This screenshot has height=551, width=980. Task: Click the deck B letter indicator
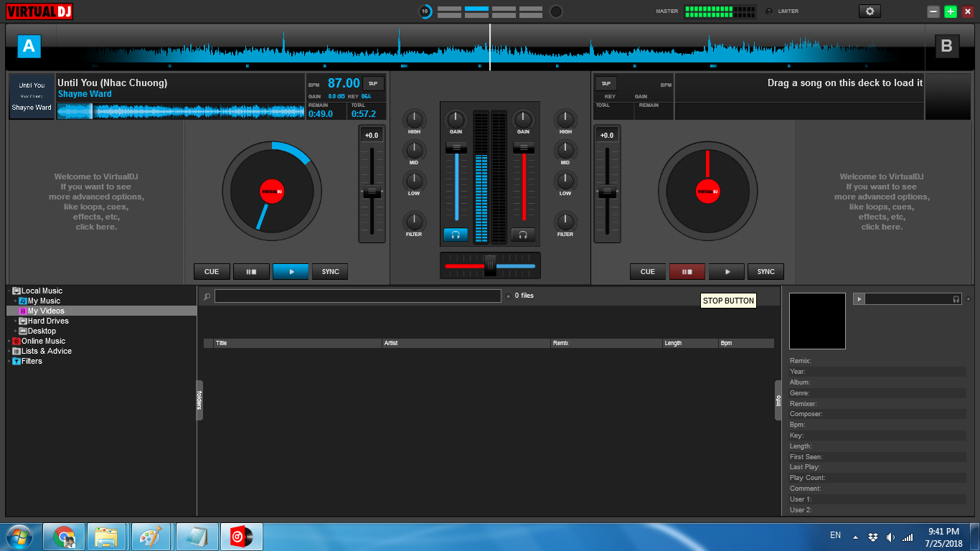tap(947, 46)
